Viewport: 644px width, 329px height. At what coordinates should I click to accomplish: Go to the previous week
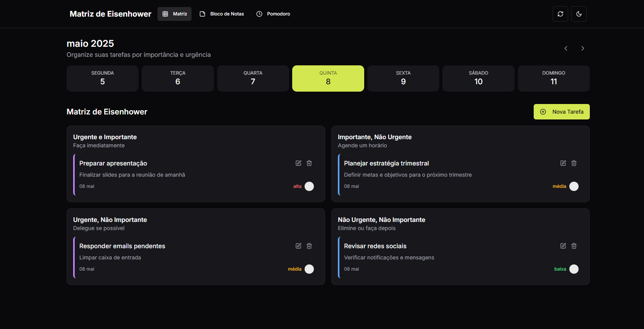[566, 48]
